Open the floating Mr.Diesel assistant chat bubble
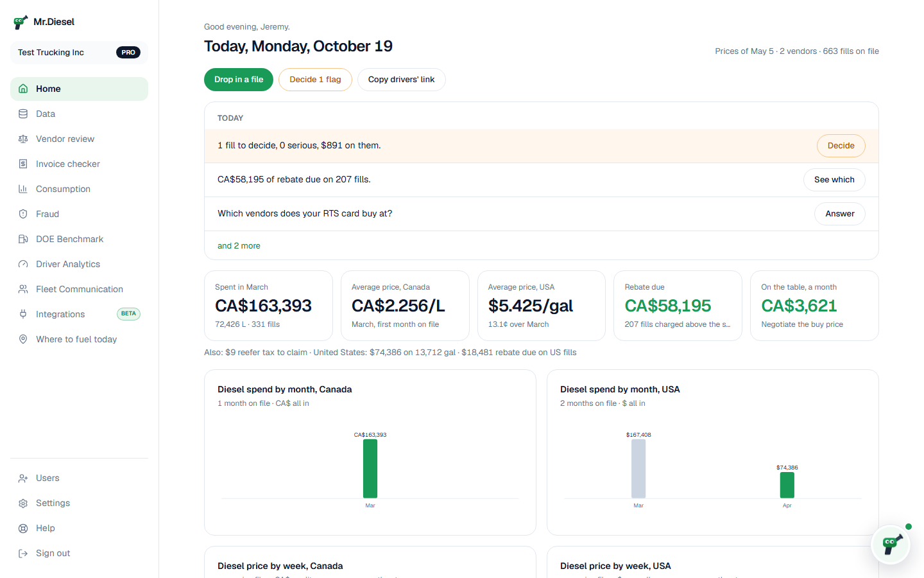Screen dimensions: 924x578 [x=891, y=545]
